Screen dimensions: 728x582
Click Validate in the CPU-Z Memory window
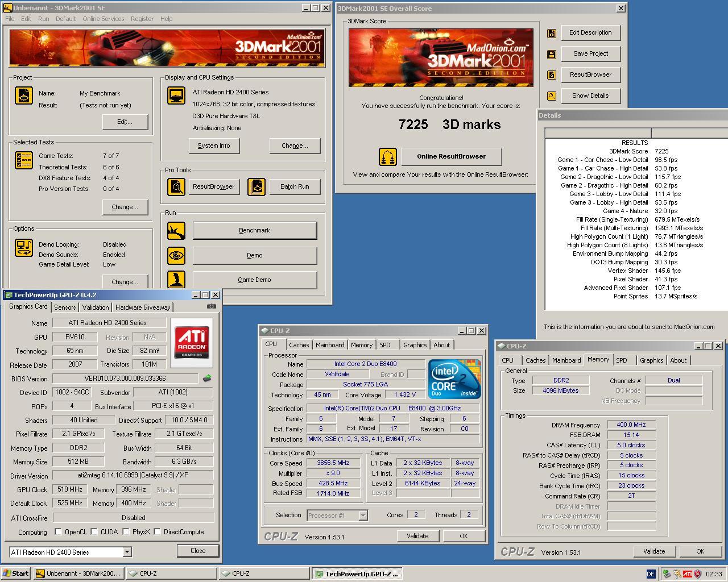pos(653,551)
